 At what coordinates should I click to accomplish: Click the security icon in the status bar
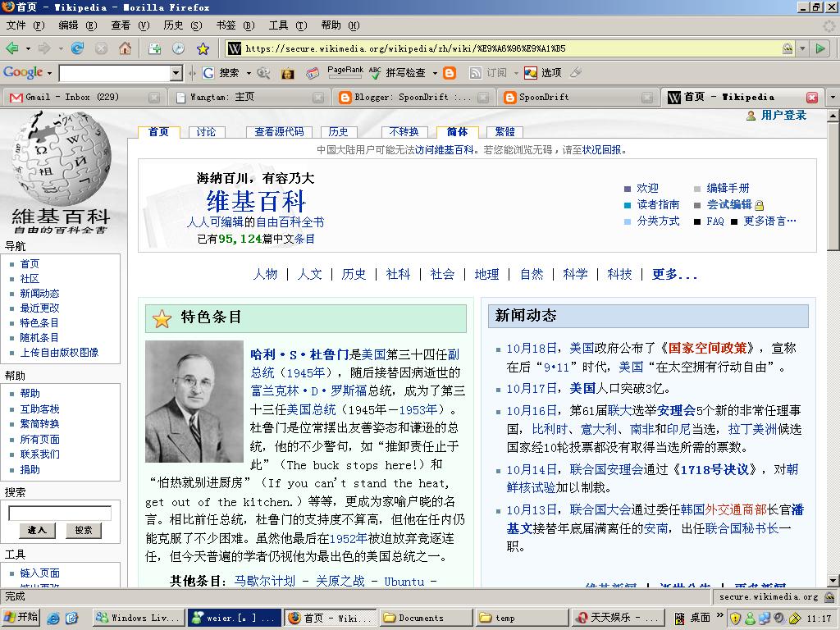point(830,597)
